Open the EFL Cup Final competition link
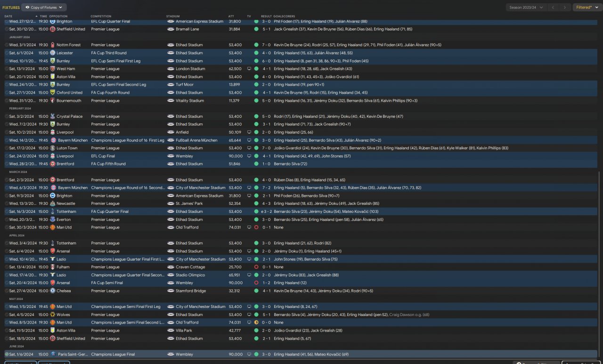 tap(103, 156)
